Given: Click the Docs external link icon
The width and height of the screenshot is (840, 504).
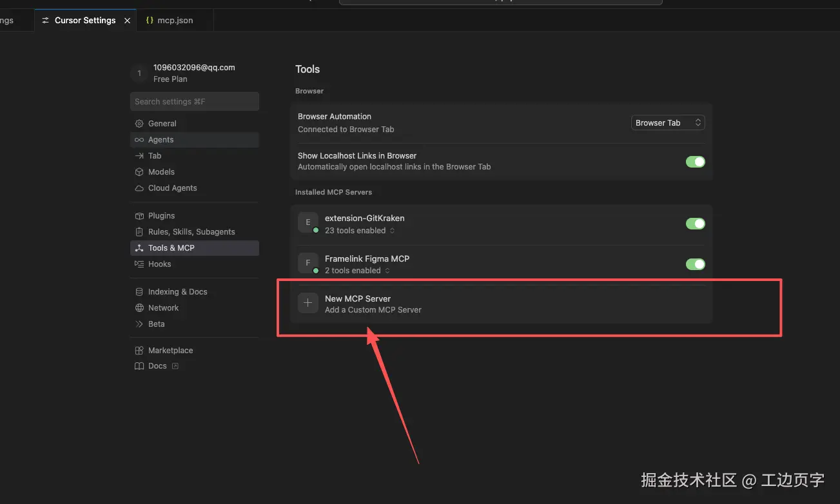Looking at the screenshot, I should pyautogui.click(x=175, y=366).
